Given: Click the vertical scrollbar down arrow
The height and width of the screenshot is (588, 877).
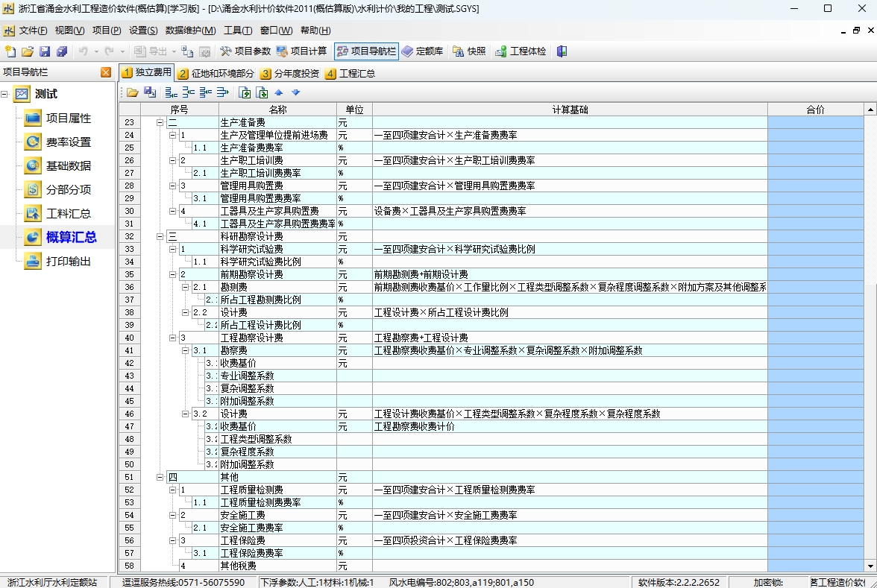Looking at the screenshot, I should click(x=870, y=566).
